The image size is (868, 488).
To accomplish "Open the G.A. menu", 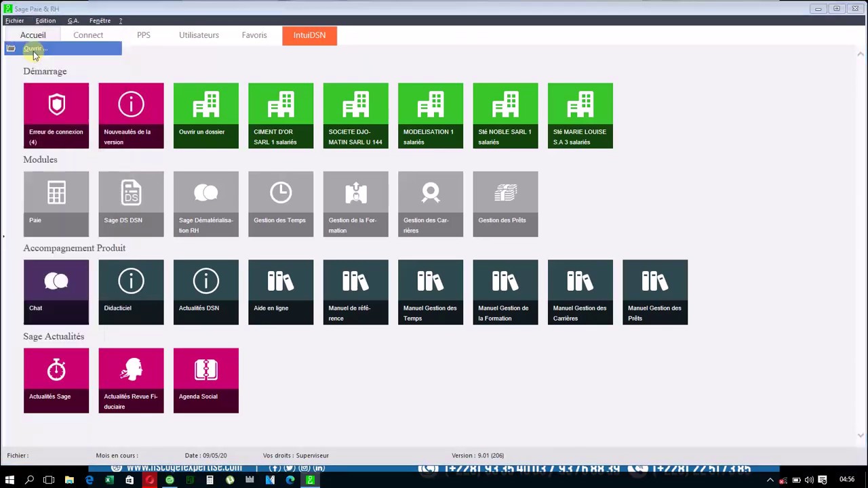I will tap(73, 21).
